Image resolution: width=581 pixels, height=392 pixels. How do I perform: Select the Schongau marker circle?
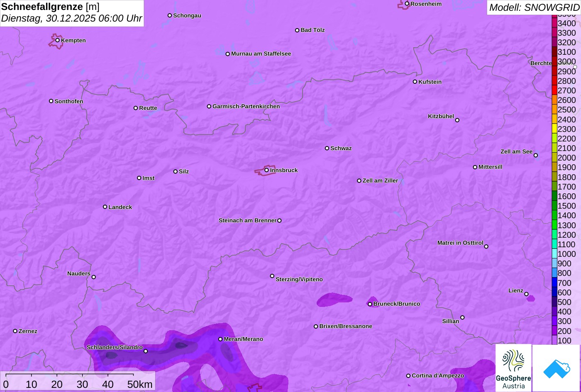point(170,15)
